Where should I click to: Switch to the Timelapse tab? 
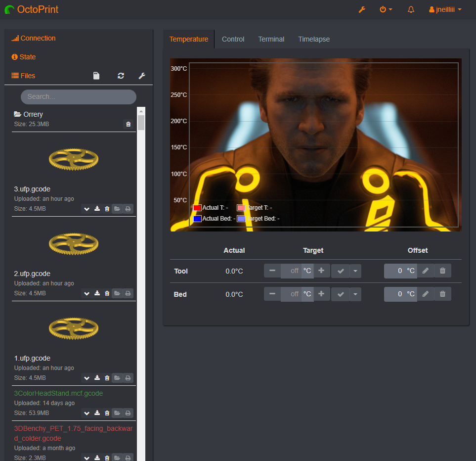314,39
